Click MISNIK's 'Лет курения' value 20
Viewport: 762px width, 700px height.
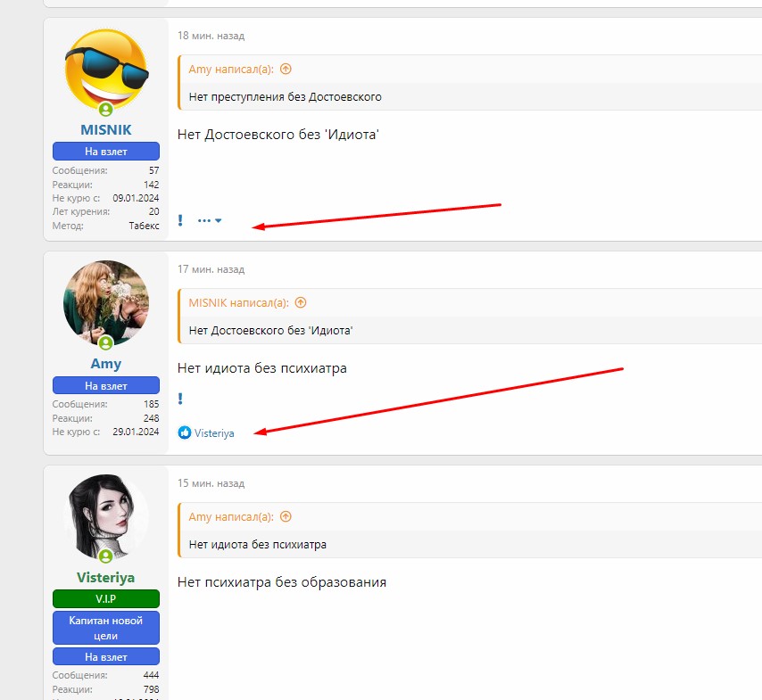(154, 211)
